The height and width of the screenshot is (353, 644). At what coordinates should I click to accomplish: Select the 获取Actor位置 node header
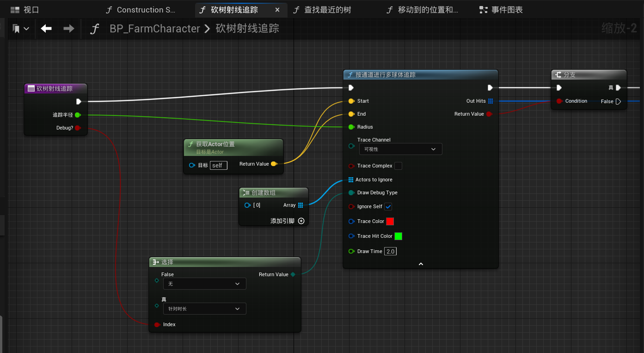pyautogui.click(x=233, y=147)
